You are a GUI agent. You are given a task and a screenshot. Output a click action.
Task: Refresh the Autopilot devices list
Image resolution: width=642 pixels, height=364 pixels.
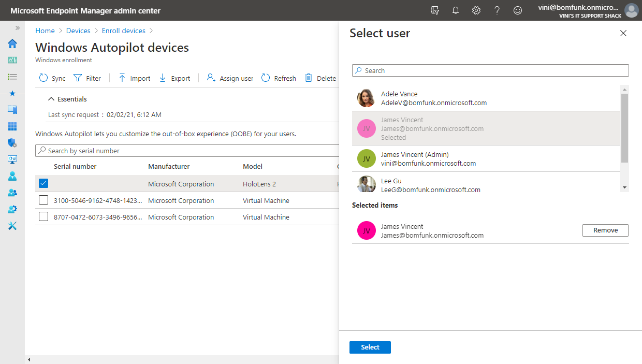(x=279, y=78)
